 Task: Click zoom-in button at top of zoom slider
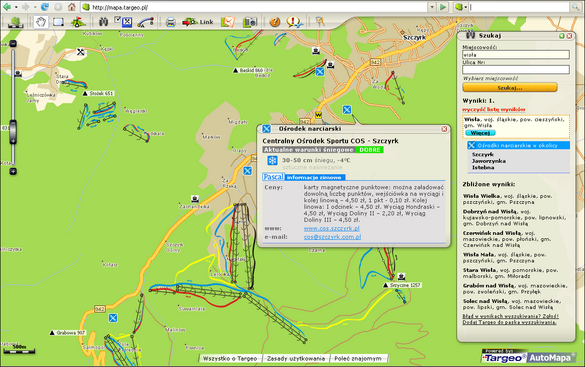(13, 44)
